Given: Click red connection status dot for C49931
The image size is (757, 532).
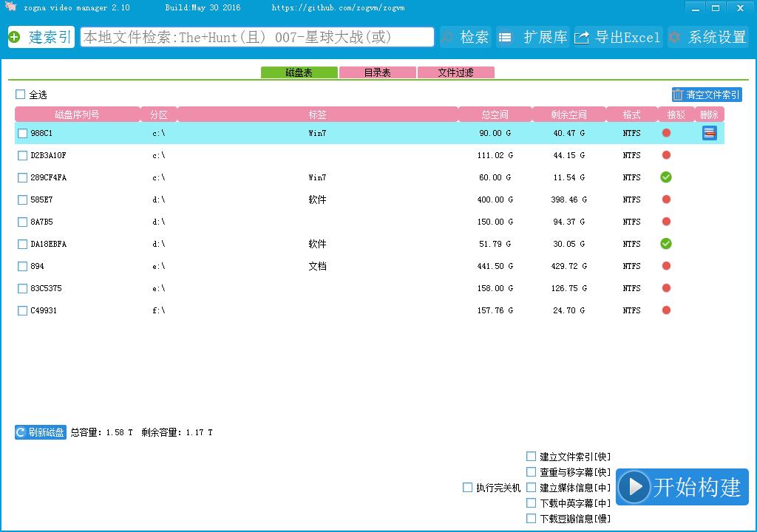Looking at the screenshot, I should [666, 310].
